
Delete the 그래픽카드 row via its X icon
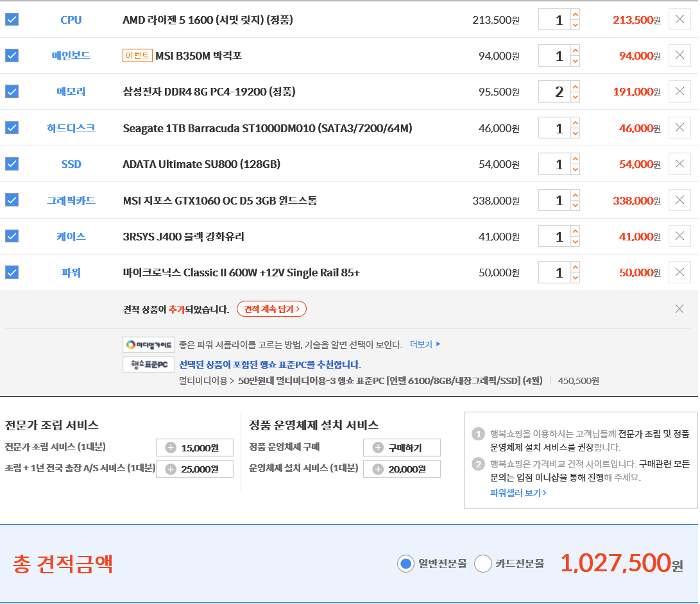coord(679,200)
